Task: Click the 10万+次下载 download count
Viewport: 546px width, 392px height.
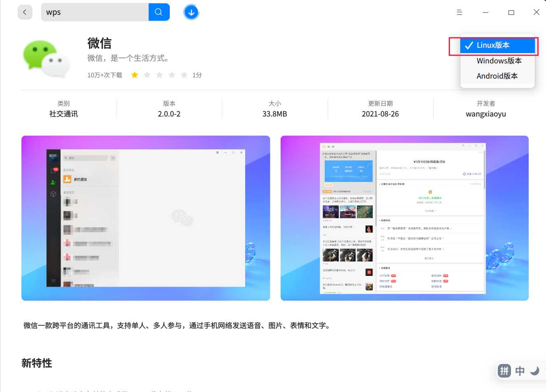Action: click(x=105, y=75)
